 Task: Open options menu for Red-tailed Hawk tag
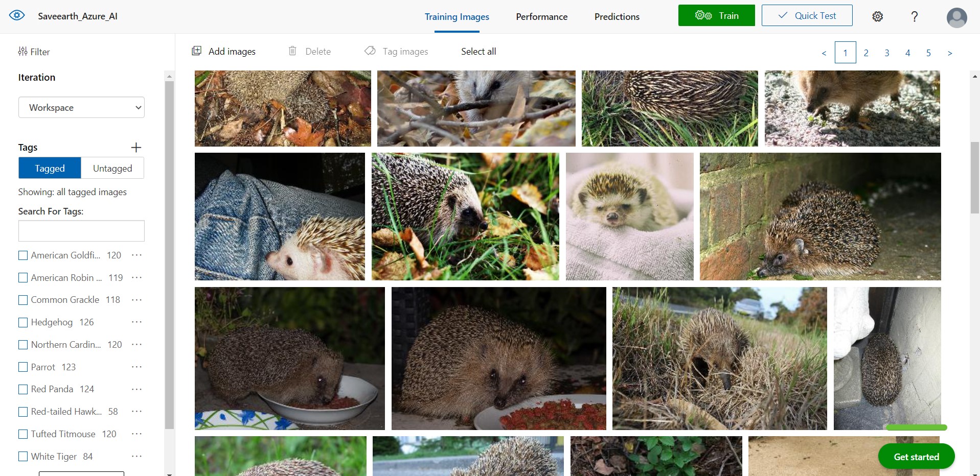[136, 411]
